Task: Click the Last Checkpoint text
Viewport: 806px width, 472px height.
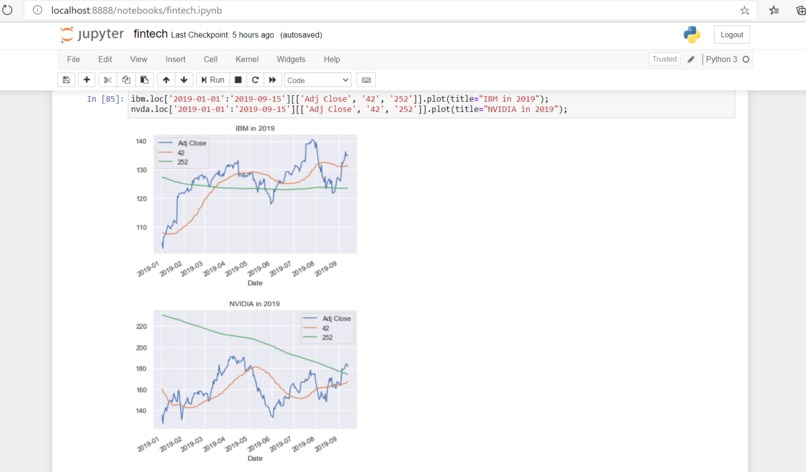Action: (x=222, y=35)
